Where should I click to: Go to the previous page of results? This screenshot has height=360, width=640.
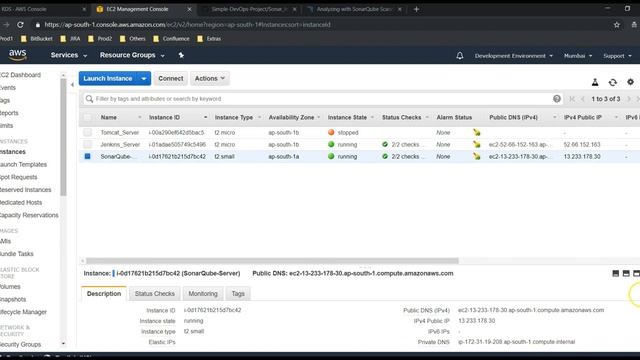pos(583,99)
